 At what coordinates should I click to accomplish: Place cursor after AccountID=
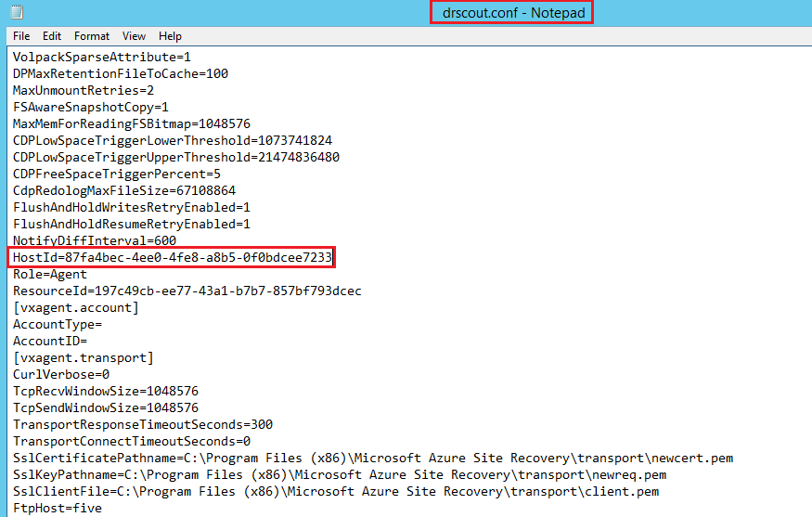[x=88, y=341]
